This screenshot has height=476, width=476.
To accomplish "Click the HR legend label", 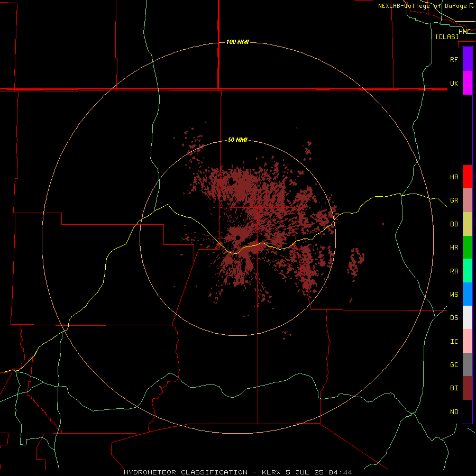I will 454,248.
